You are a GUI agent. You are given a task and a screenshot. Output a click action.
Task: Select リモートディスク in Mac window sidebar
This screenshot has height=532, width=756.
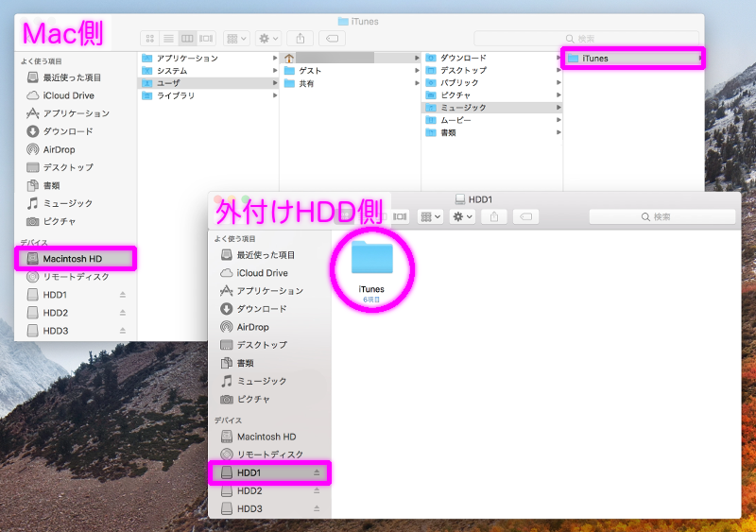pyautogui.click(x=68, y=277)
